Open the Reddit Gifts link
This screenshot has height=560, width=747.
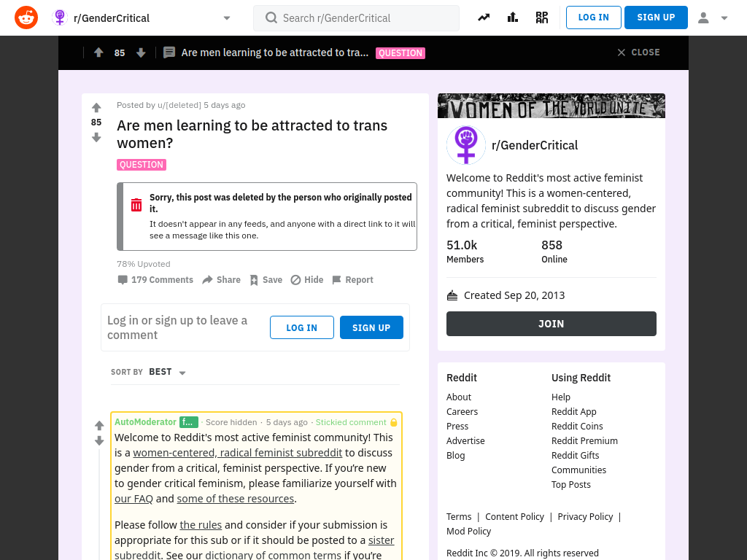(x=575, y=456)
